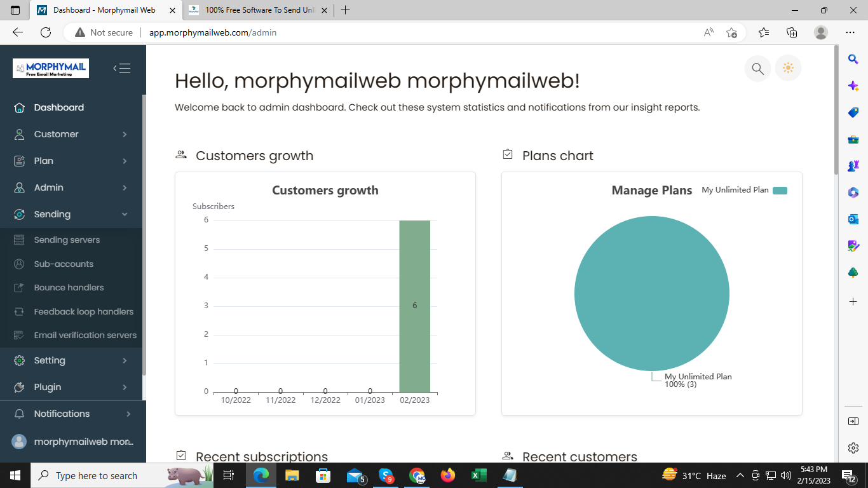Go to Email verification servers
The image size is (868, 488).
click(x=85, y=335)
